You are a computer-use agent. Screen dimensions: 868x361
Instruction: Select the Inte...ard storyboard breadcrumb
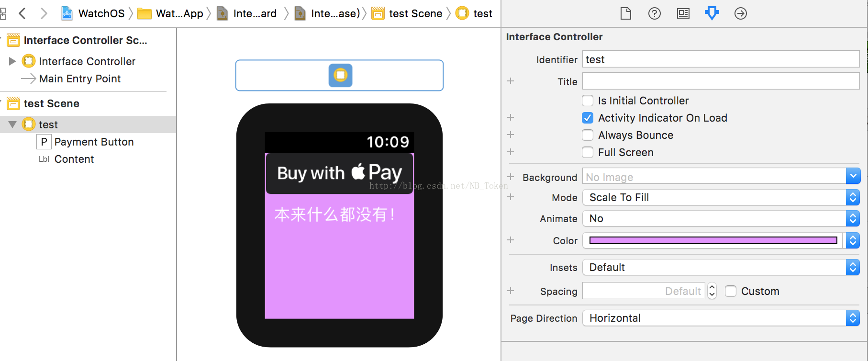click(247, 13)
